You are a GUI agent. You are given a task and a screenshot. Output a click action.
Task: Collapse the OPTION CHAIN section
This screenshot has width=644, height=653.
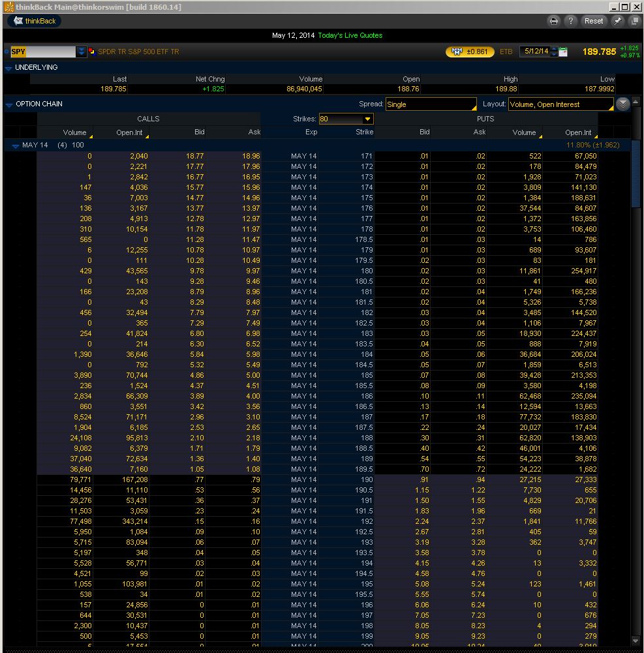(x=8, y=104)
